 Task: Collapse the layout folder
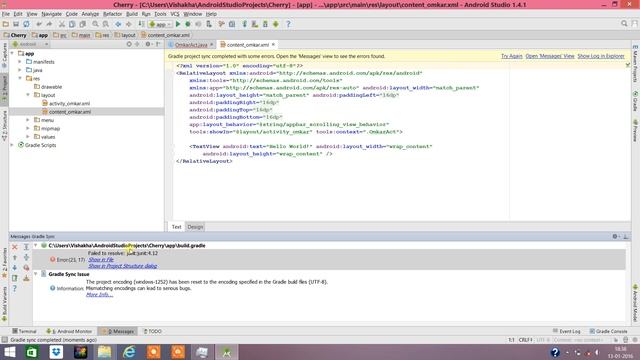pyautogui.click(x=28, y=95)
